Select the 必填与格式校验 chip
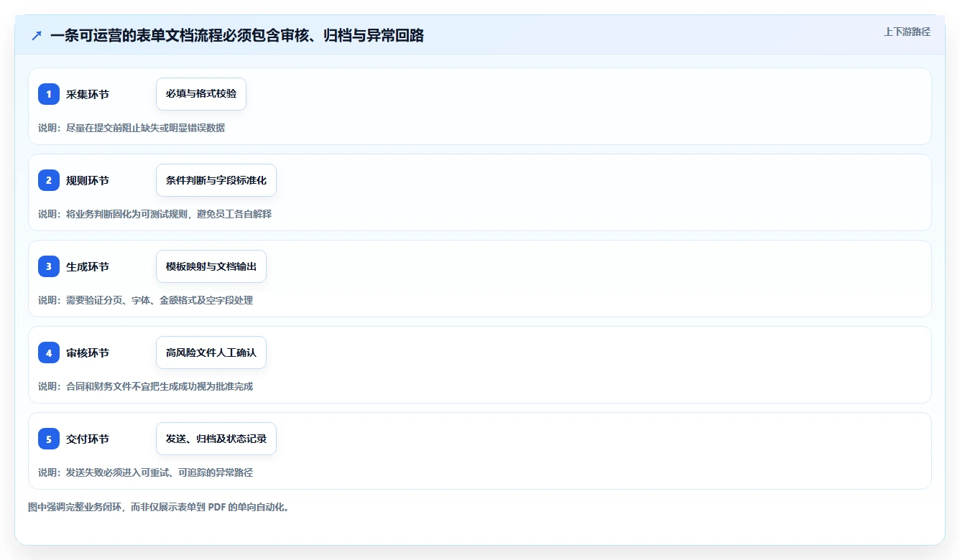960x560 pixels. [x=201, y=94]
